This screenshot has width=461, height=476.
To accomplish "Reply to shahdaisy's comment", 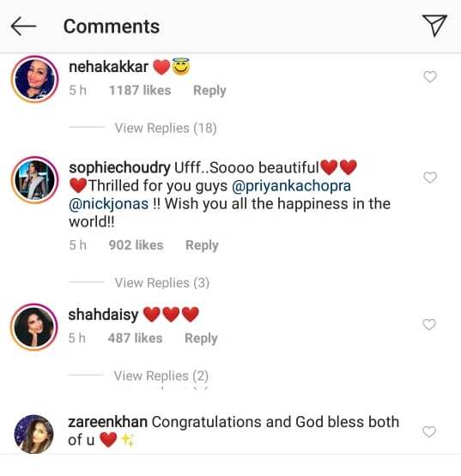I will [201, 338].
